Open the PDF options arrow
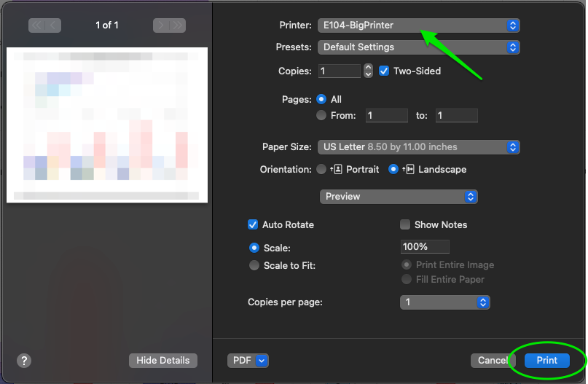588x384 pixels. (x=262, y=361)
